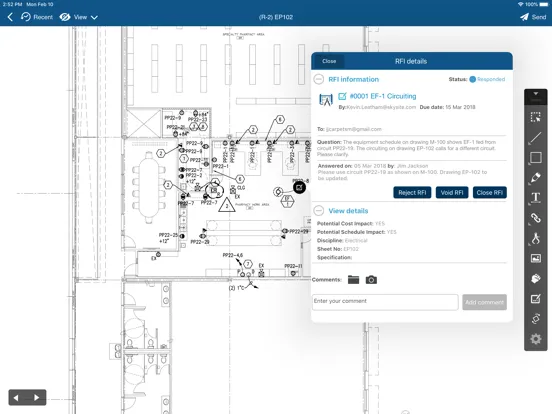Focus the Enter your comment field
The image size is (552, 414).
[x=385, y=302]
